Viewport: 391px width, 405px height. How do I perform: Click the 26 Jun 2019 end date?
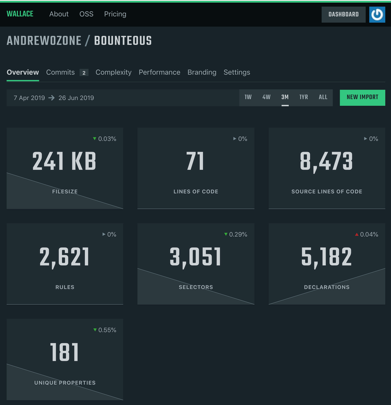[x=76, y=98]
